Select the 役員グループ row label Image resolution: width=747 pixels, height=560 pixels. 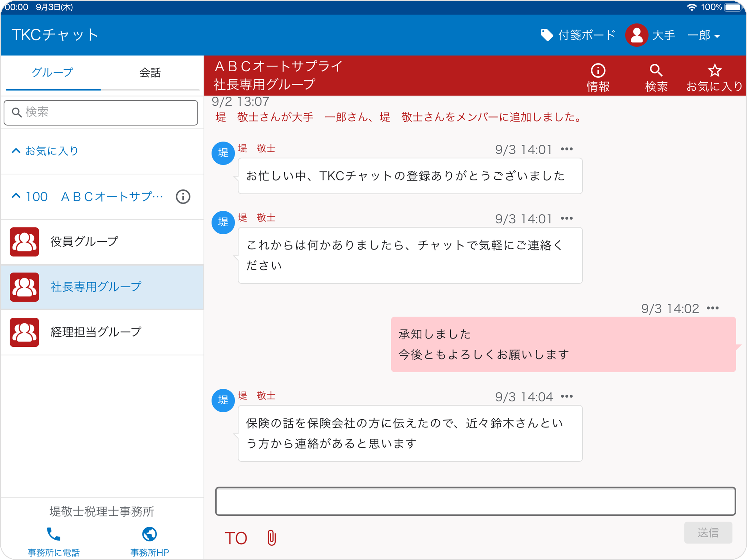pos(84,241)
